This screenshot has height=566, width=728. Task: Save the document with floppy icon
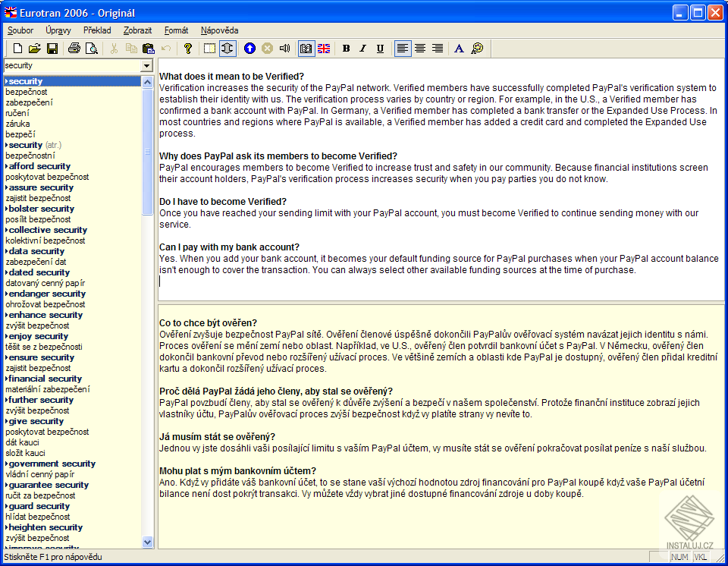pos(52,49)
